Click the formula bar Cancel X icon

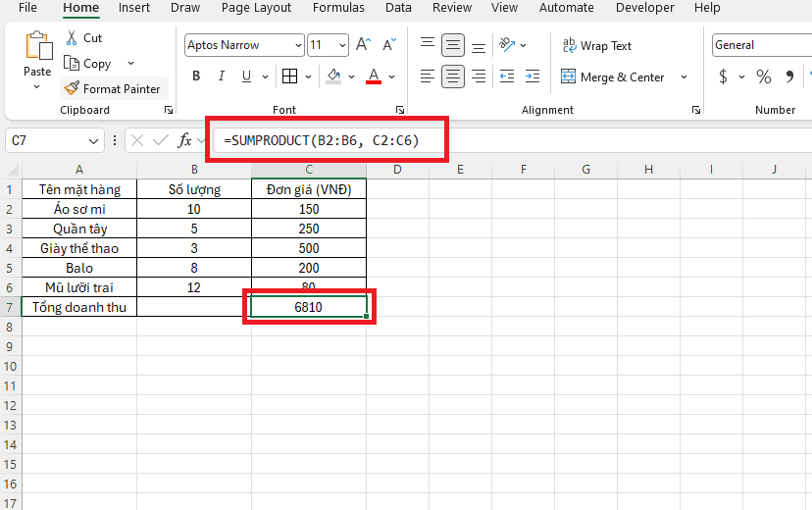coord(137,140)
